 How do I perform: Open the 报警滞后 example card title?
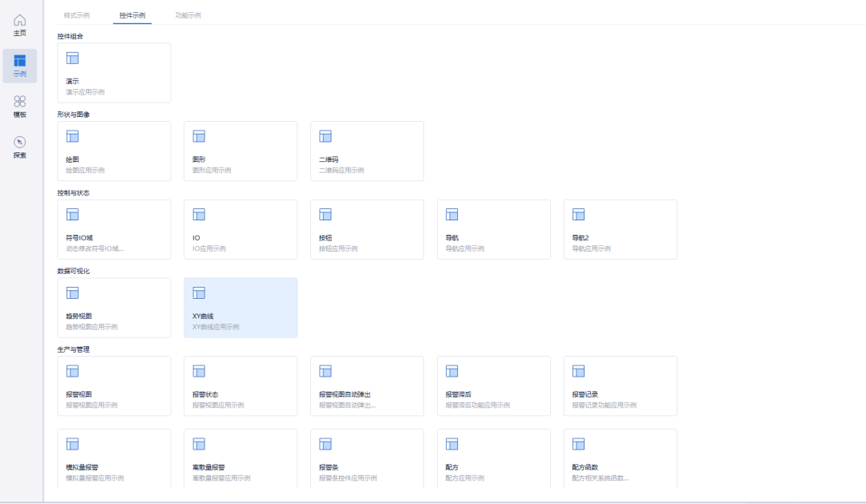click(459, 395)
